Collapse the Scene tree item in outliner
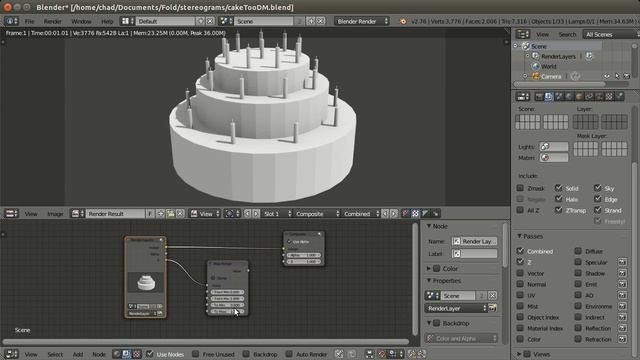 tap(516, 46)
